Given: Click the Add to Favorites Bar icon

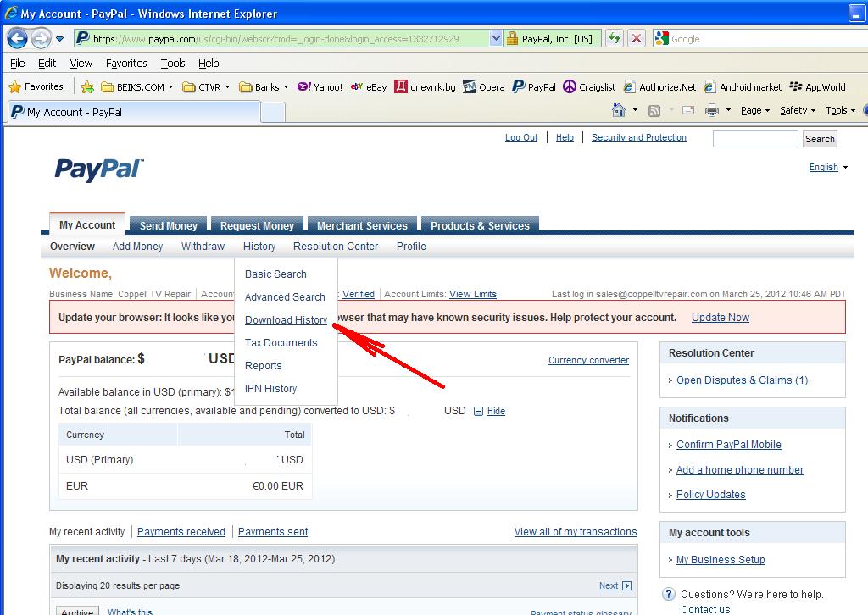Looking at the screenshot, I should pos(87,87).
